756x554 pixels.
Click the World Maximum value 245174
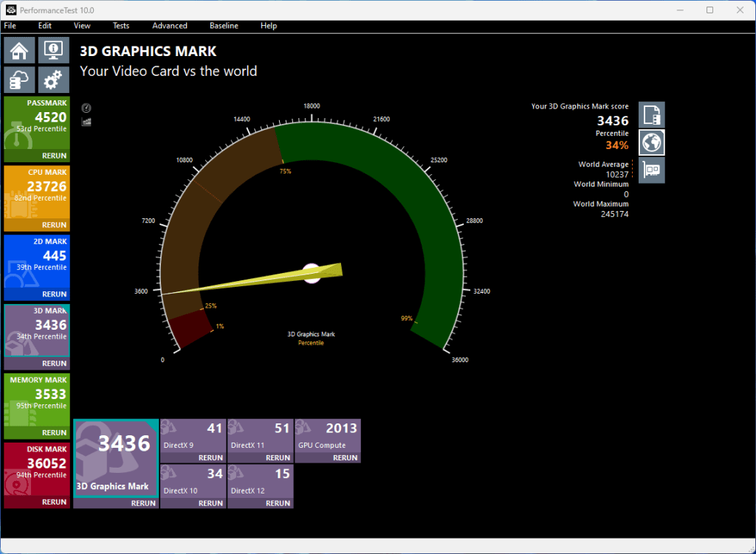click(615, 214)
